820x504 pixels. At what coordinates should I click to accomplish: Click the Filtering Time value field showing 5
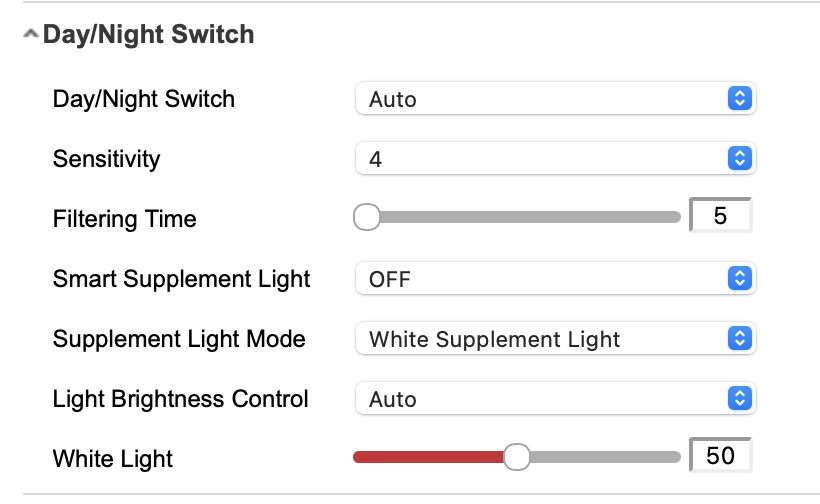pyautogui.click(x=720, y=216)
